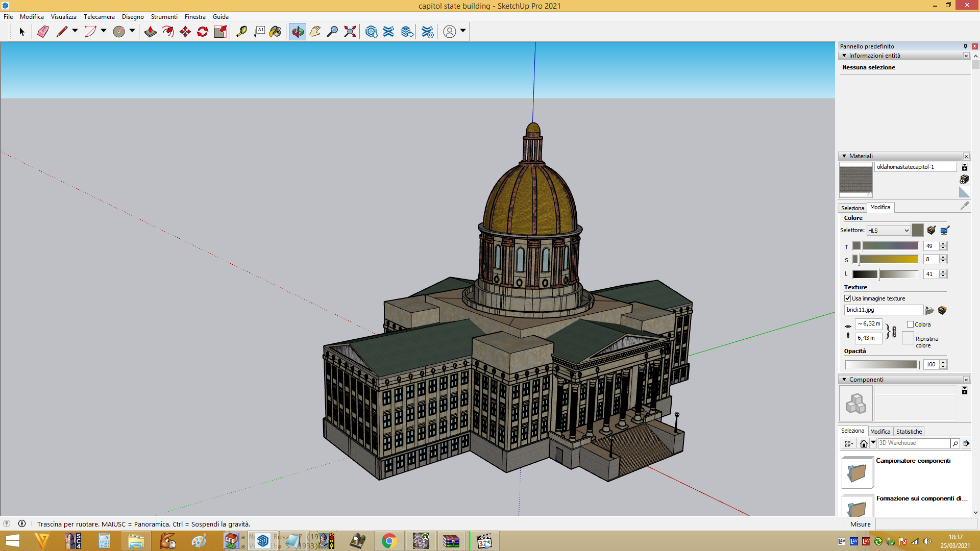The height and width of the screenshot is (551, 980).
Task: Choose the Eraser tool
Action: pyautogui.click(x=43, y=32)
